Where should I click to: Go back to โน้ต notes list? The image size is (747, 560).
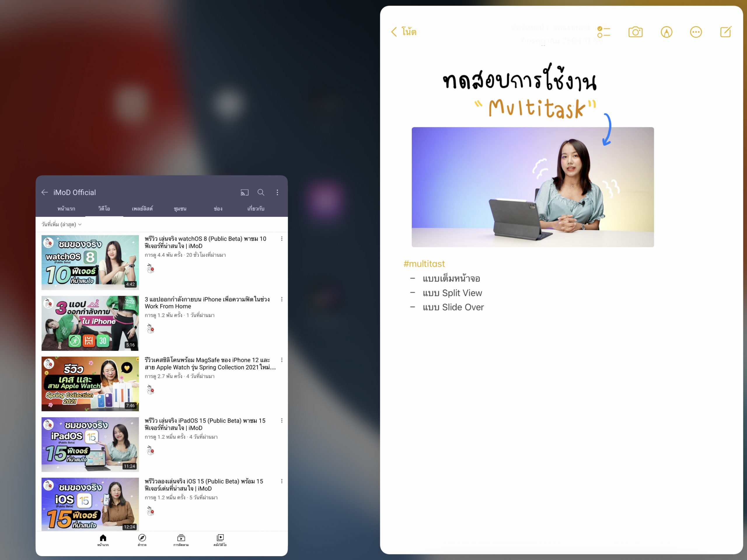click(x=404, y=32)
